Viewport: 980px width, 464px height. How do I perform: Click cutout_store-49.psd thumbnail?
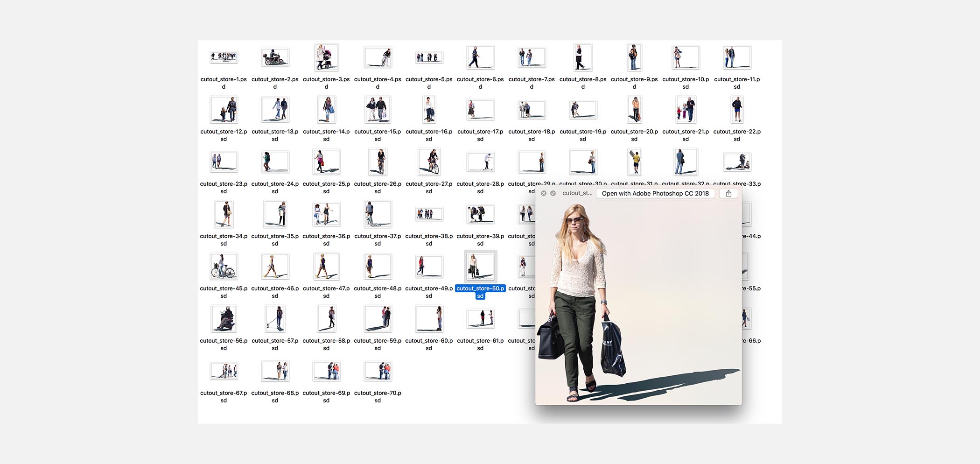[429, 267]
